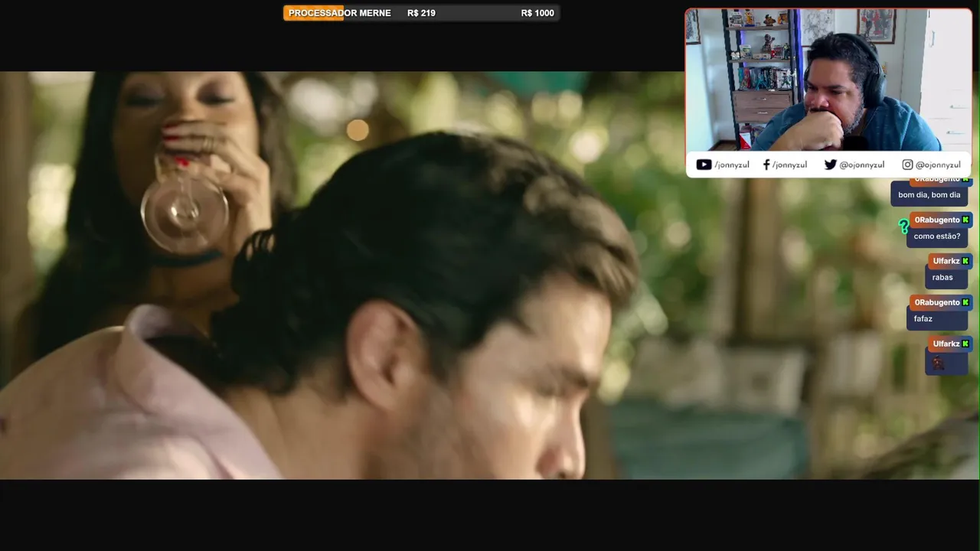Select username ORabugento above 'como estão?'

click(936, 220)
